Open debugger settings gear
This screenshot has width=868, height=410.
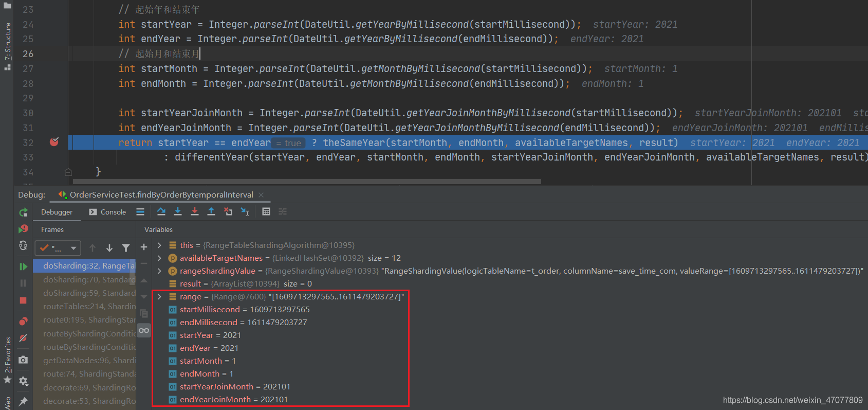23,381
